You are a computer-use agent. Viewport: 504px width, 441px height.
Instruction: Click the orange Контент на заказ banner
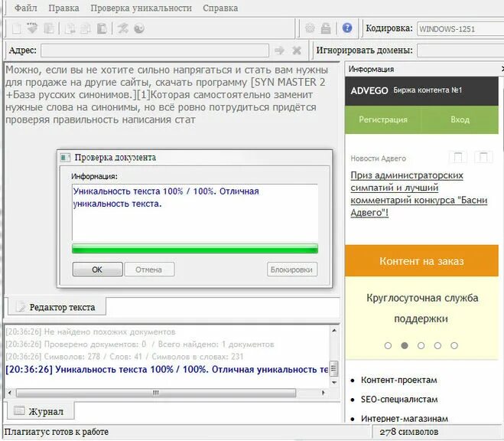tap(421, 261)
